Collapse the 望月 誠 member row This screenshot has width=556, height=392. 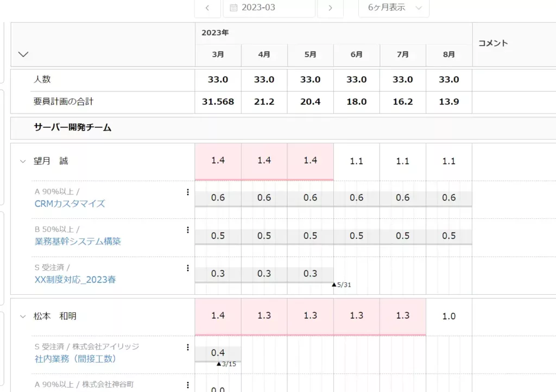point(23,162)
